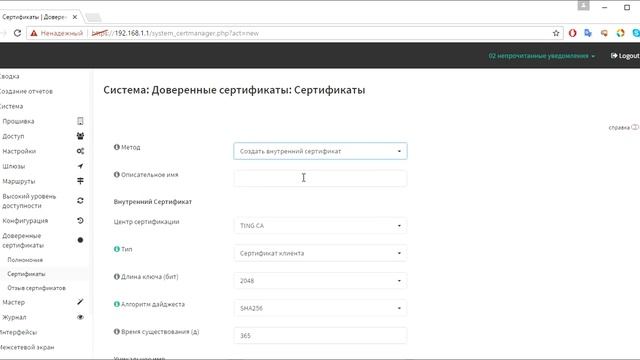Open the Прошивка menu item
The width and height of the screenshot is (640, 360).
point(18,121)
